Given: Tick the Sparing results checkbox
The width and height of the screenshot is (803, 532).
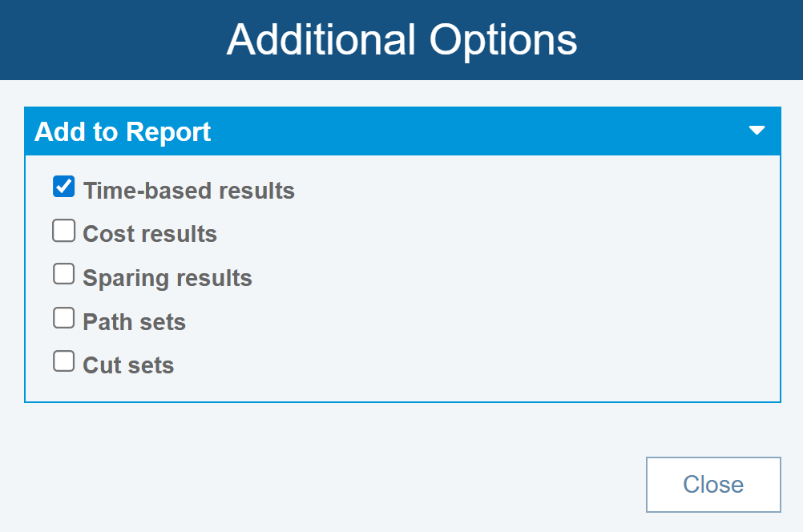Looking at the screenshot, I should (x=63, y=275).
